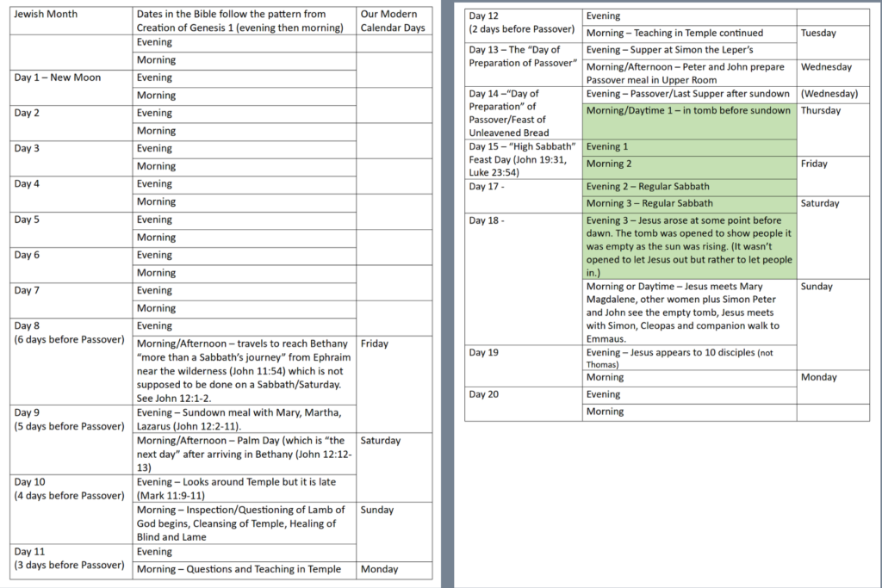Select the "Questions and Teaching in Temple" cell
The height and width of the screenshot is (588, 882).
245,569
